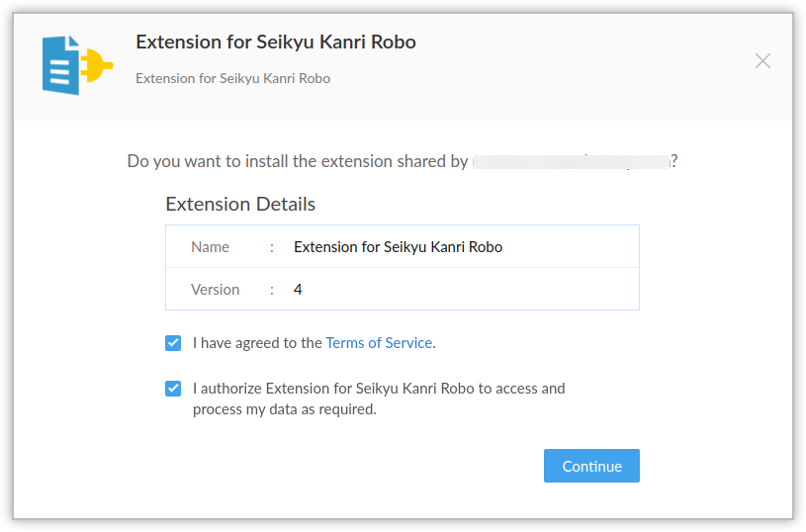Open the Terms of Service link
Image resolution: width=806 pixels, height=532 pixels.
pos(379,343)
